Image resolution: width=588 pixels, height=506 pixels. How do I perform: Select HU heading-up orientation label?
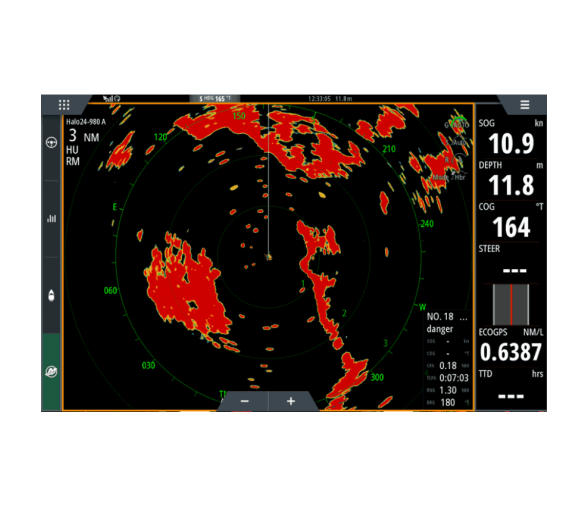[x=72, y=150]
